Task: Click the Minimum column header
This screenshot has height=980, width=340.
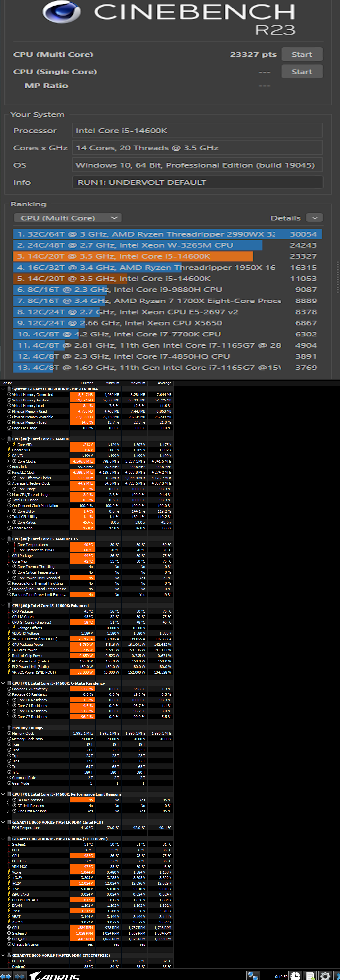Action: [108, 383]
